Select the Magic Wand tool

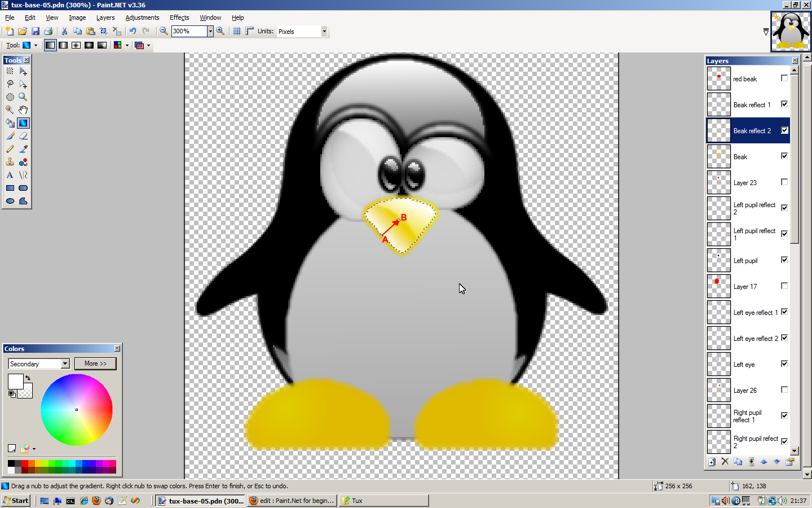tap(10, 110)
